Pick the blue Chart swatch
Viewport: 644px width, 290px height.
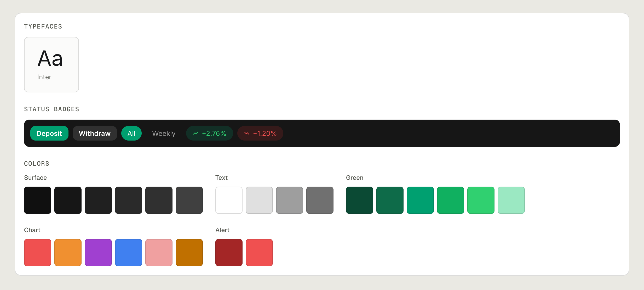tap(129, 253)
